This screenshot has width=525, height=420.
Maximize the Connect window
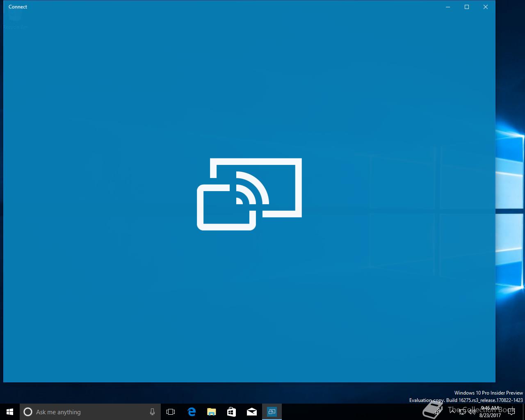pos(467,7)
